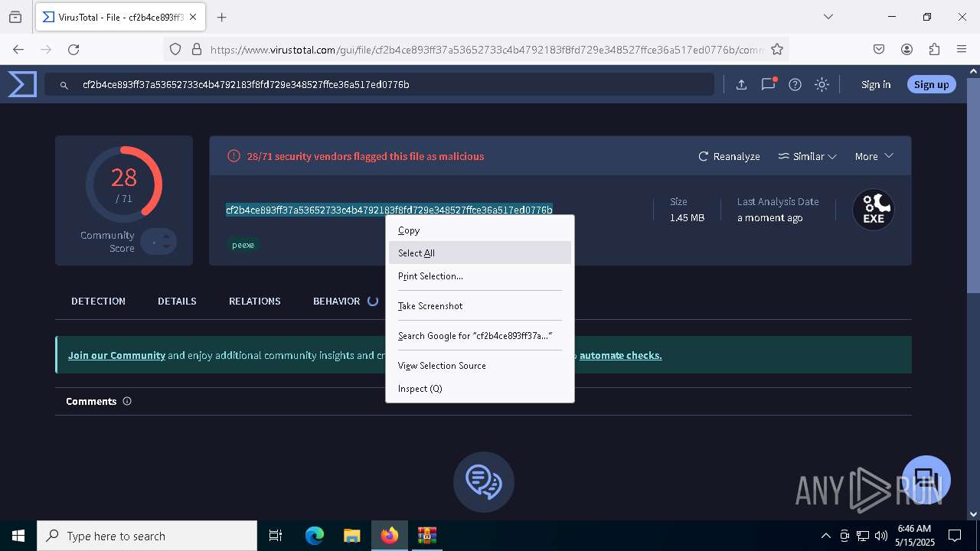This screenshot has height=551, width=980.
Task: Open the help question mark icon
Action: coord(795,85)
